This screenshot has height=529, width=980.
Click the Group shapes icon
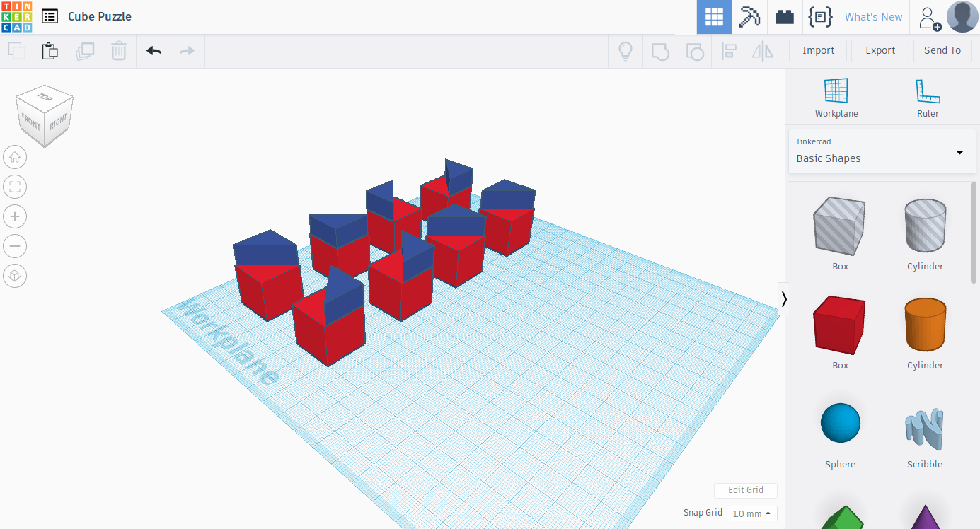click(x=660, y=51)
